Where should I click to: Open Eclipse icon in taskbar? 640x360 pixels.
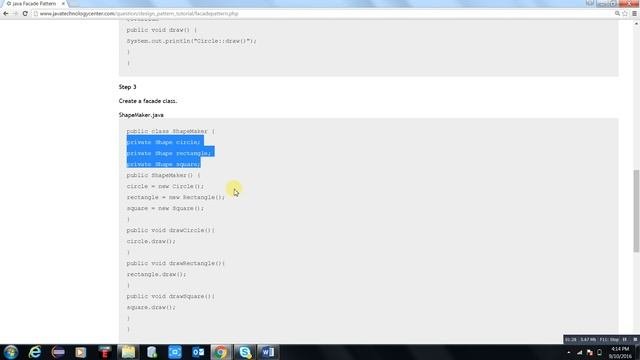[58, 352]
